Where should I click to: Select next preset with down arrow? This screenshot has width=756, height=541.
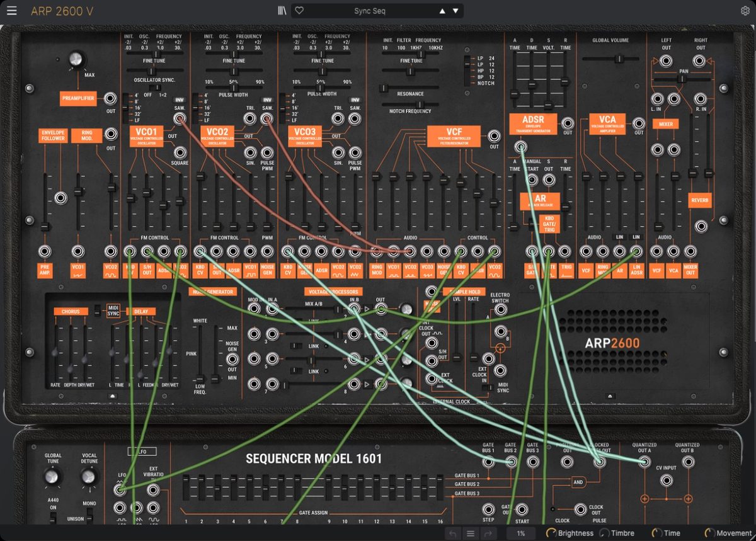[x=455, y=11]
